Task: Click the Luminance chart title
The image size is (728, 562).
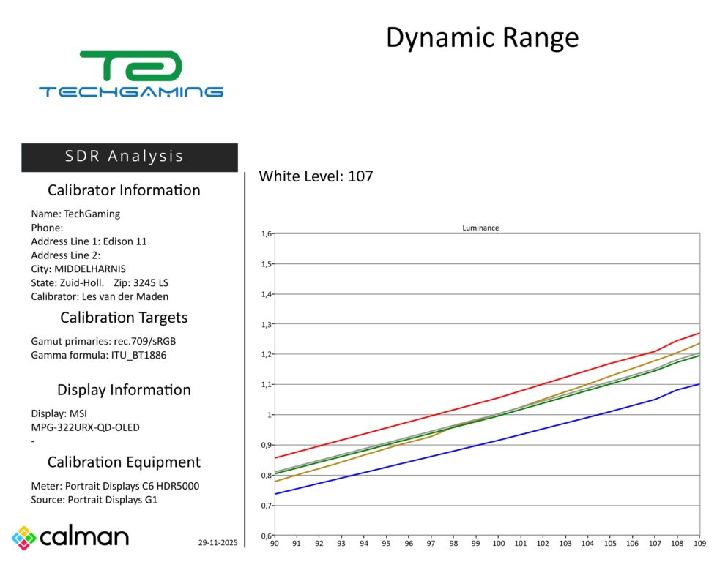Action: tap(480, 228)
